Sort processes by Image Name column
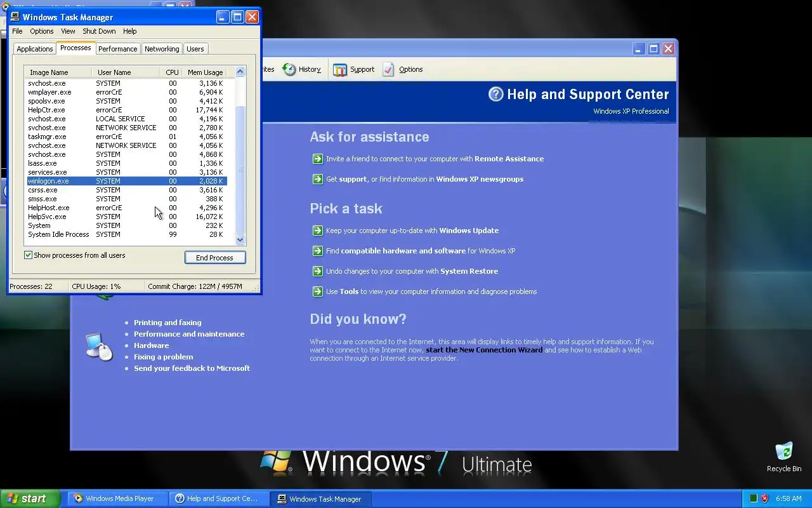 [x=58, y=72]
